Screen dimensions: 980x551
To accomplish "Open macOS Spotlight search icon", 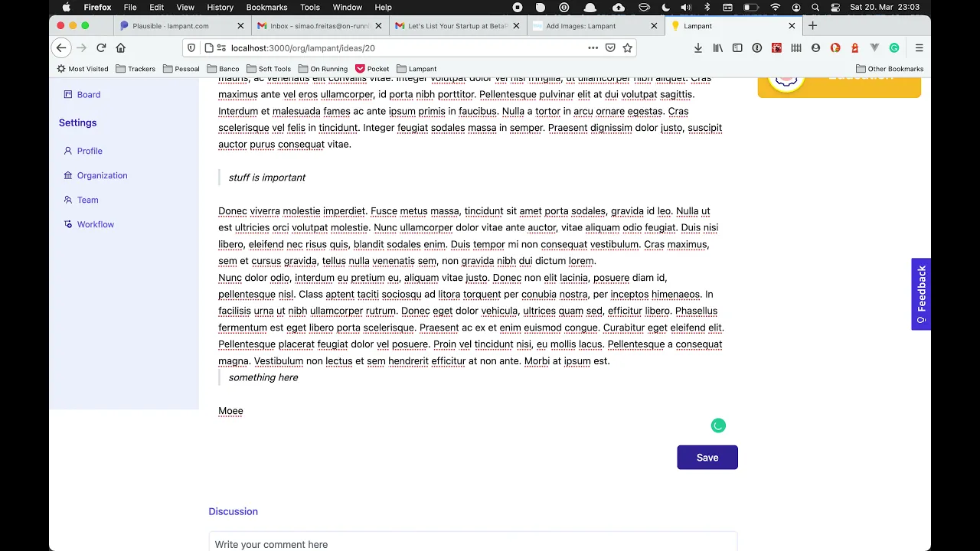I will click(815, 7).
